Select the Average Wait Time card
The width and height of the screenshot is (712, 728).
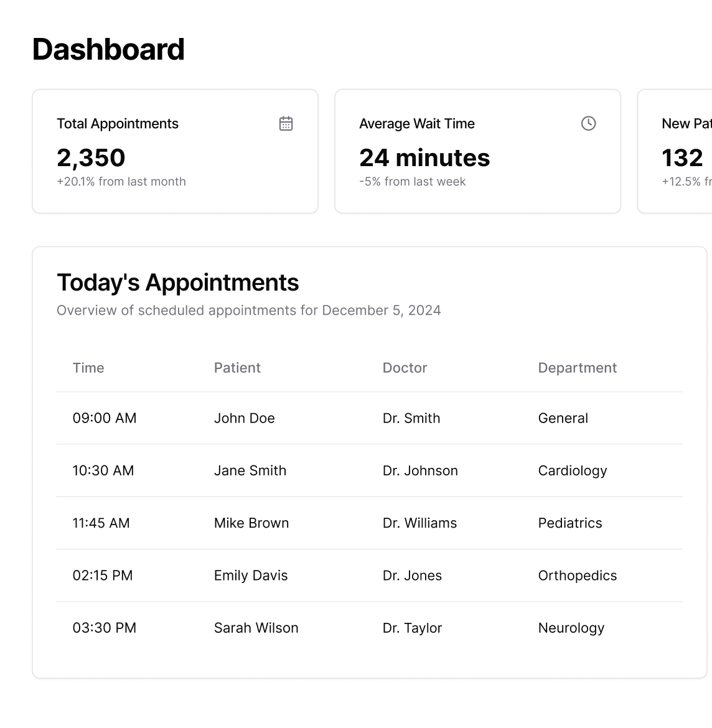(477, 151)
